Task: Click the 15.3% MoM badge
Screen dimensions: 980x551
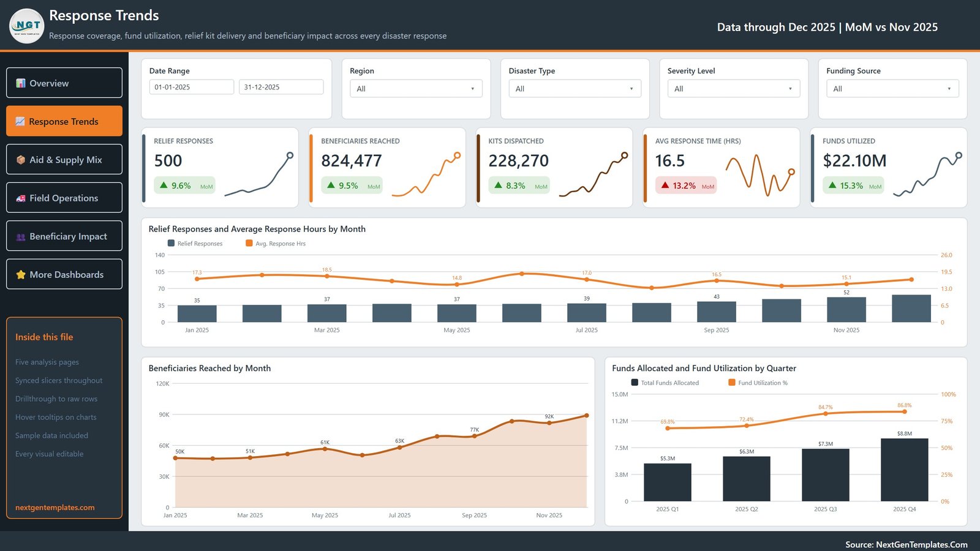Action: point(853,186)
